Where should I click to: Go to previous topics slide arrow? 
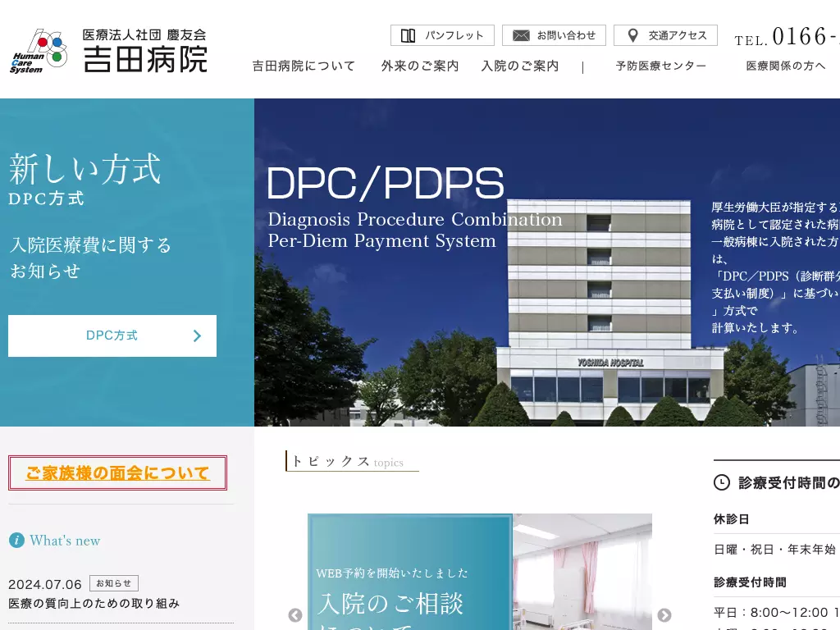(x=295, y=615)
